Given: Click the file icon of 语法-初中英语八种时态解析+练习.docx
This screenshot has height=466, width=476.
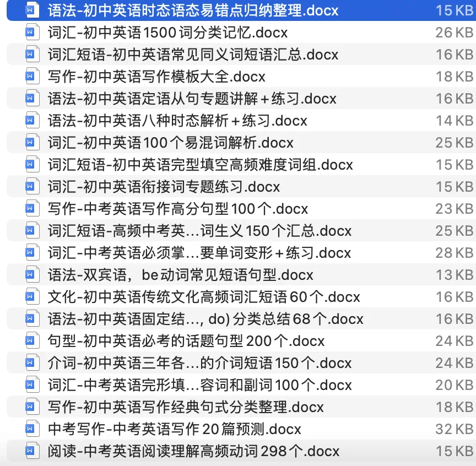Looking at the screenshot, I should click(32, 120).
